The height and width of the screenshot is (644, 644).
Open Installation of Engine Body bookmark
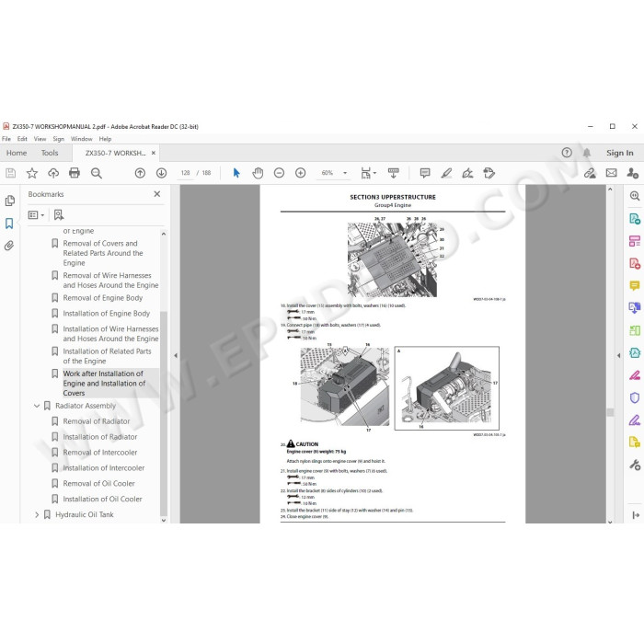point(107,314)
